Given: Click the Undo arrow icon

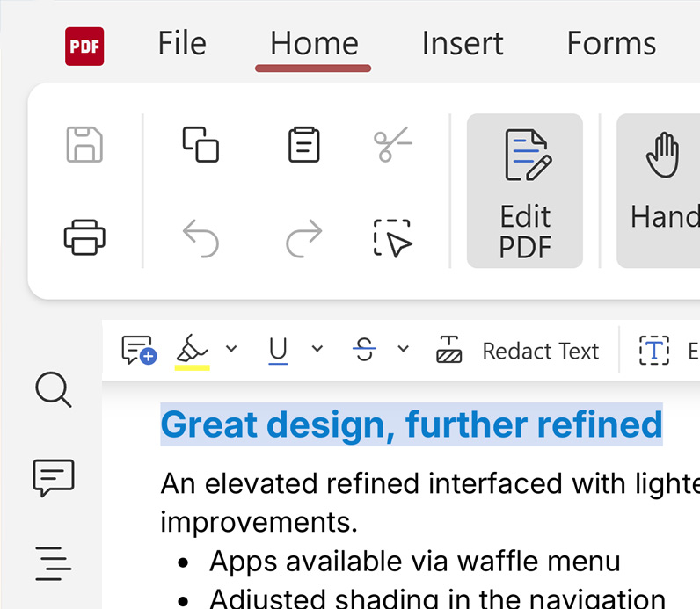Looking at the screenshot, I should coord(201,238).
